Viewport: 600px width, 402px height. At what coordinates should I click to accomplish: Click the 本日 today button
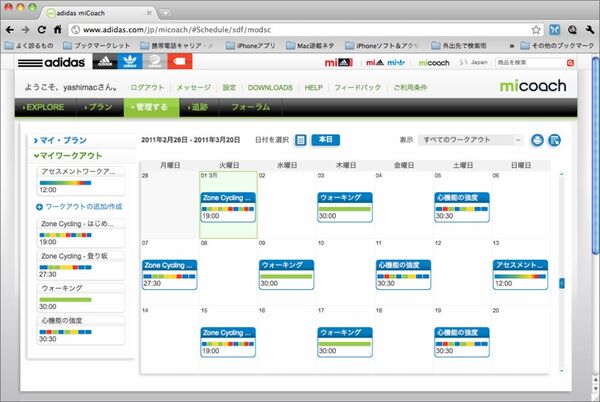[x=326, y=140]
